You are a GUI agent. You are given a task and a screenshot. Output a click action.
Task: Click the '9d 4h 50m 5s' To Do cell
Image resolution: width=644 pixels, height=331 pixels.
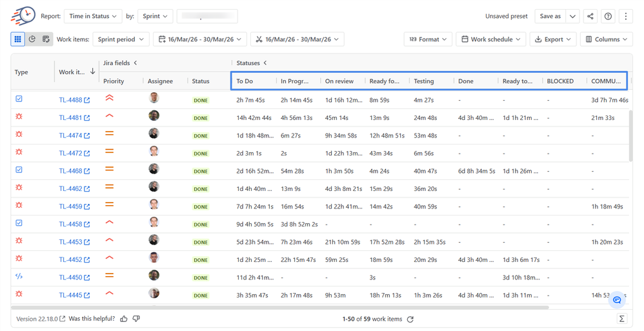pyautogui.click(x=255, y=225)
